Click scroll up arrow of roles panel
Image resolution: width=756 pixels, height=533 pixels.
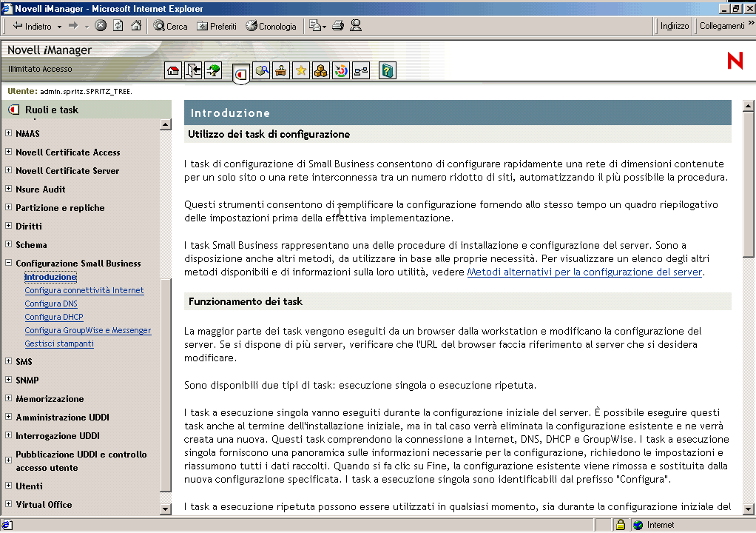[166, 125]
